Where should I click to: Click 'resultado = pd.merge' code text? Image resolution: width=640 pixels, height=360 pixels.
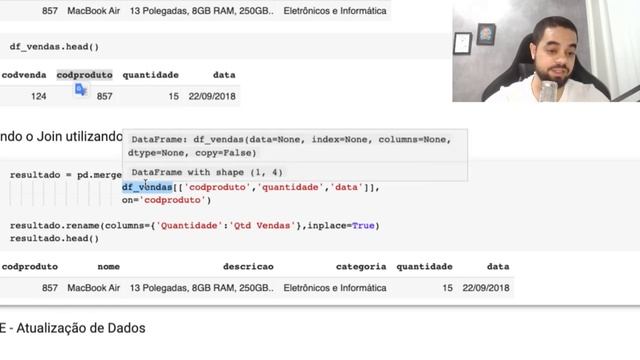66,175
